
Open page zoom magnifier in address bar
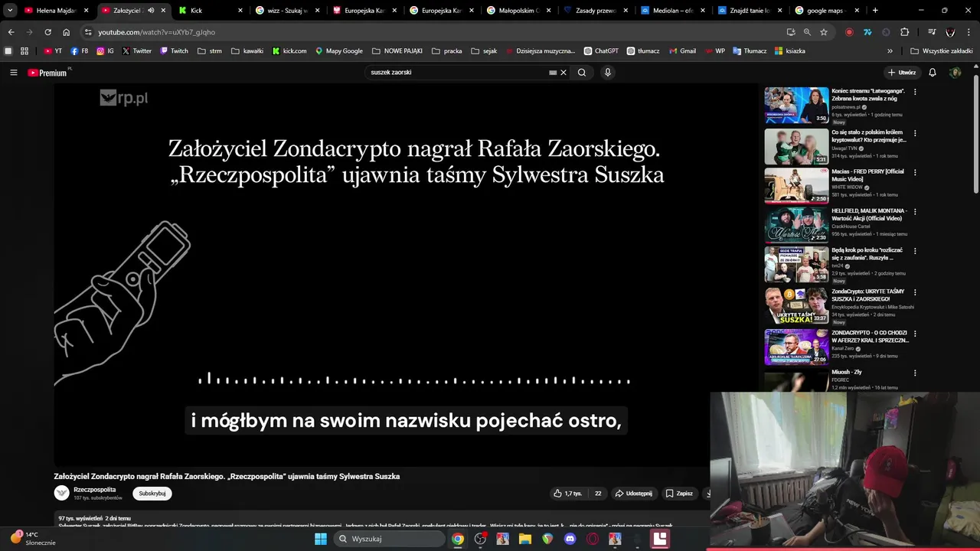[x=807, y=32]
